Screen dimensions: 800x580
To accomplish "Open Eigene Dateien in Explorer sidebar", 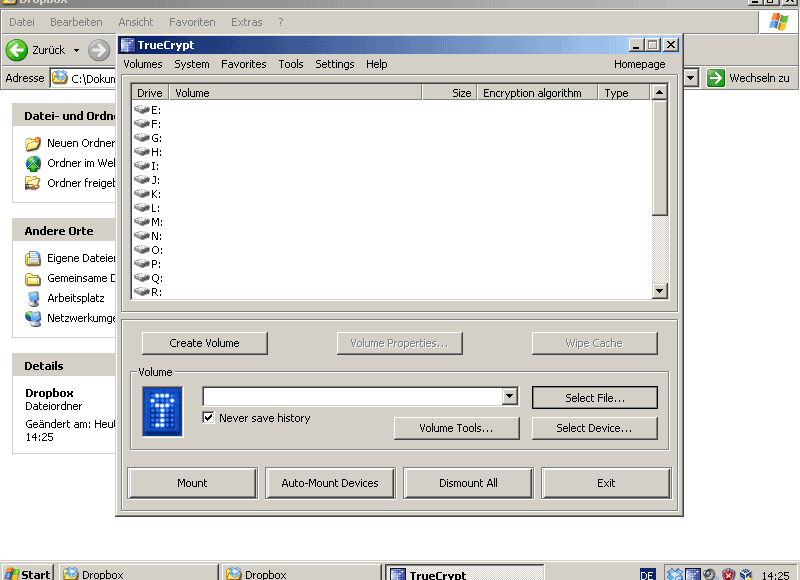I will point(70,258).
